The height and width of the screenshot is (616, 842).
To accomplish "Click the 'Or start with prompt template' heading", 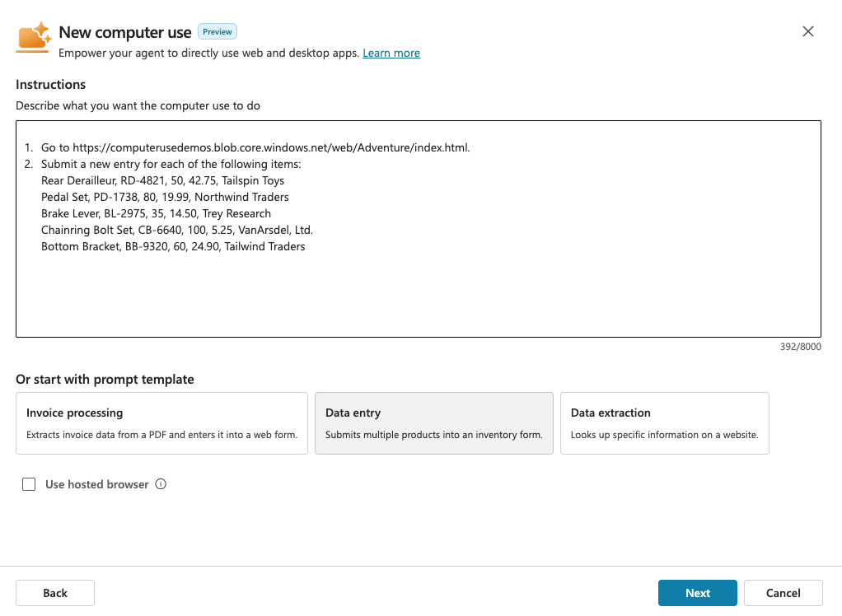I will 105,380.
